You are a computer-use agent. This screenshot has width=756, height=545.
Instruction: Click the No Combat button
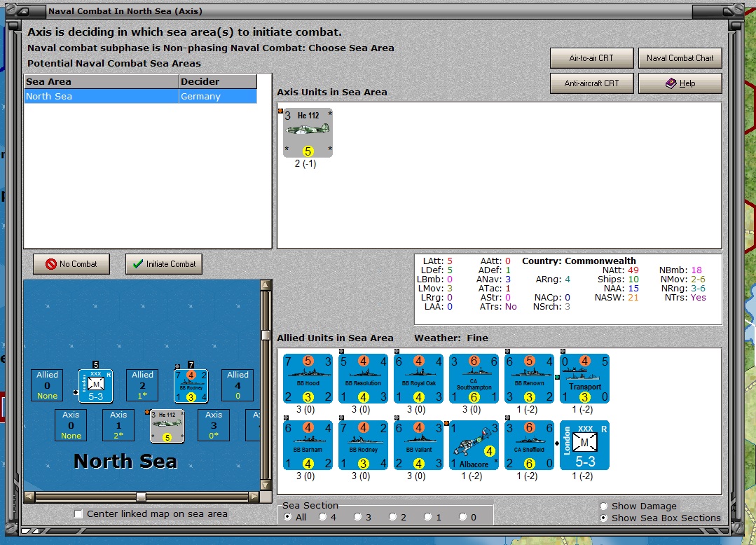71,264
